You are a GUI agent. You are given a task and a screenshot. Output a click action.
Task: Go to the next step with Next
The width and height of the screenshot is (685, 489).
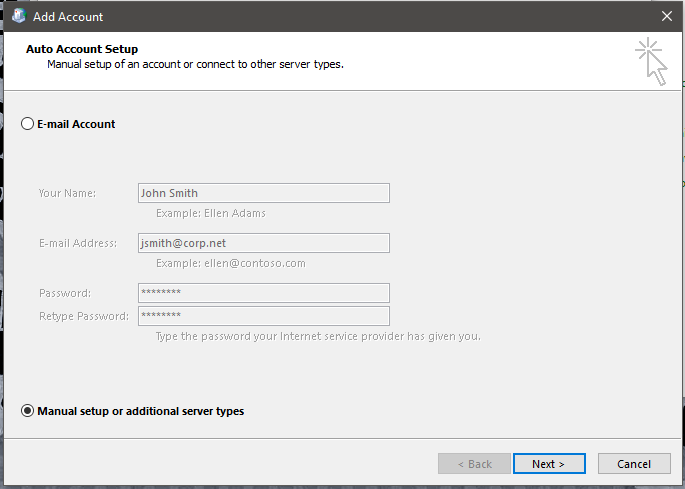click(x=549, y=464)
